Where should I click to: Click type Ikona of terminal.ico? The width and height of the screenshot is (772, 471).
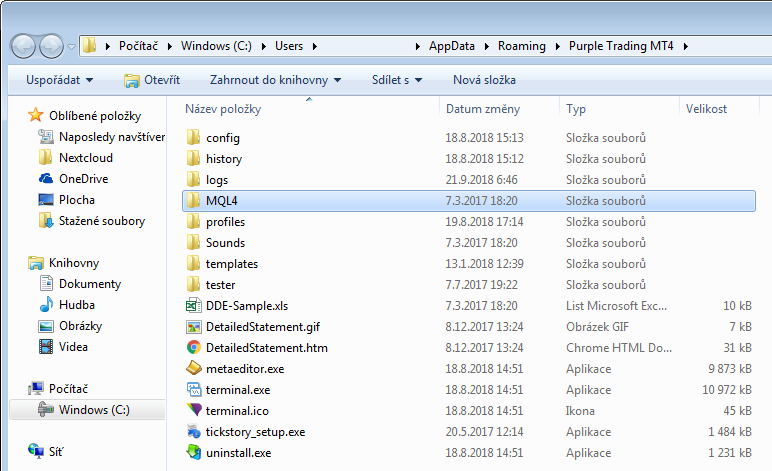click(580, 410)
